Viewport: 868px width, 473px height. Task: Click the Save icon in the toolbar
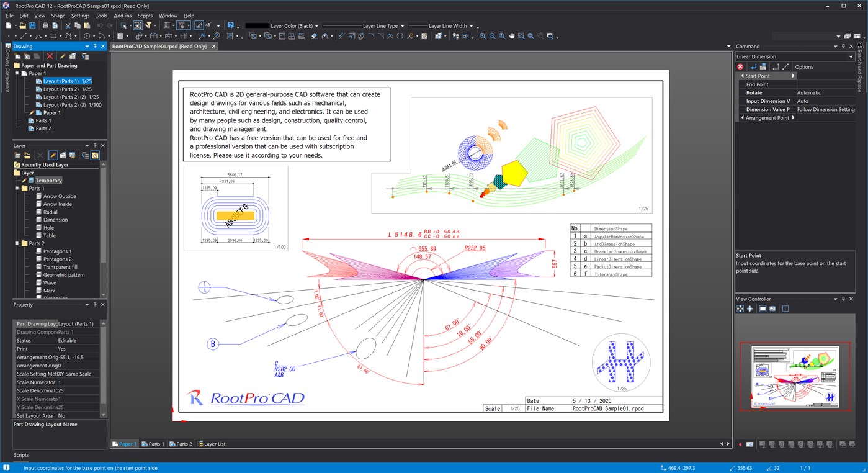(x=34, y=25)
